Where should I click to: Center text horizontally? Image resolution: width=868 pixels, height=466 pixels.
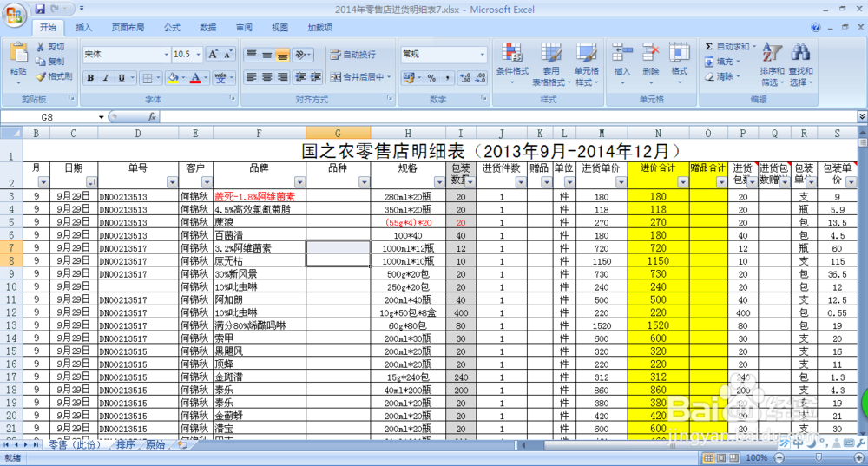coord(266,77)
